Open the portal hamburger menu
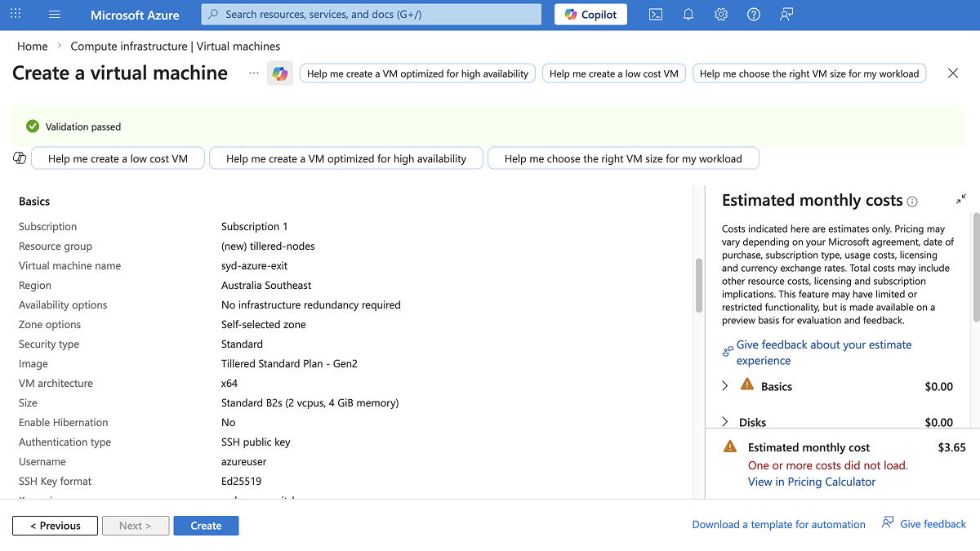The image size is (980, 551). (x=54, y=14)
